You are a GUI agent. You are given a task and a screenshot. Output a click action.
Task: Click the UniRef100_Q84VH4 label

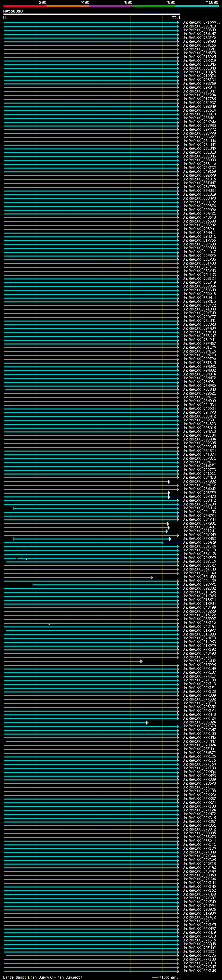click(x=199, y=520)
